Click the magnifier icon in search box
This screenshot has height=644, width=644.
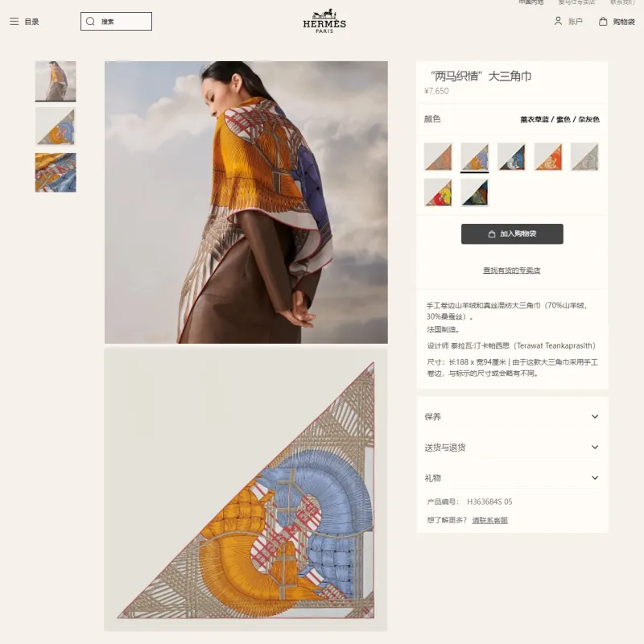point(90,22)
